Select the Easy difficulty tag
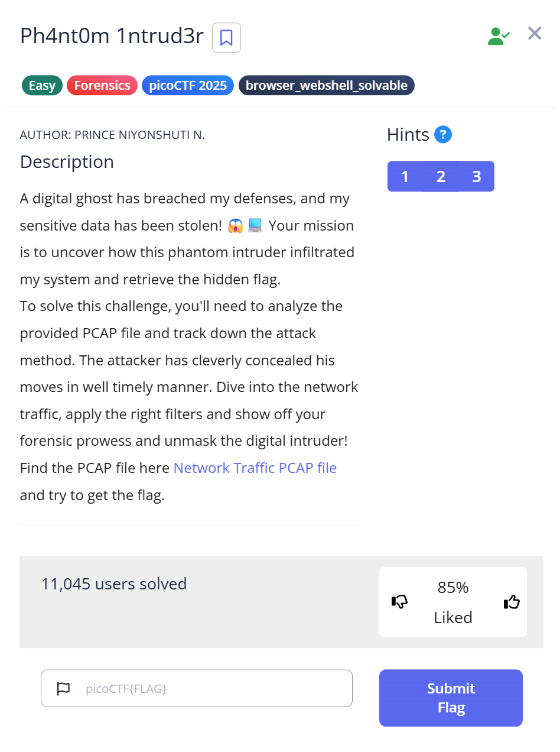 point(42,86)
